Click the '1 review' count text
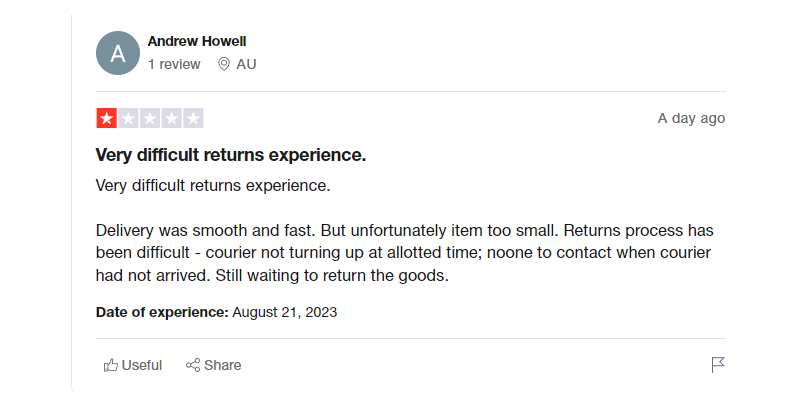800x400 pixels. pos(174,64)
